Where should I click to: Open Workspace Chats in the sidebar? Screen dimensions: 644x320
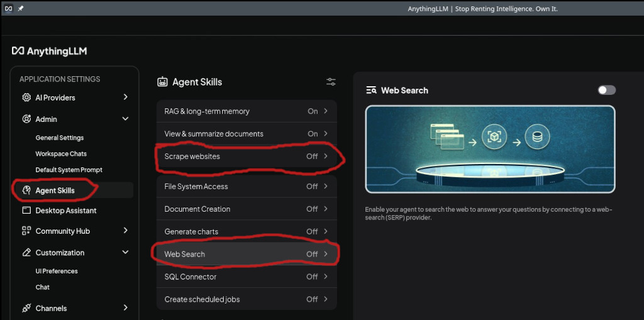coord(61,153)
